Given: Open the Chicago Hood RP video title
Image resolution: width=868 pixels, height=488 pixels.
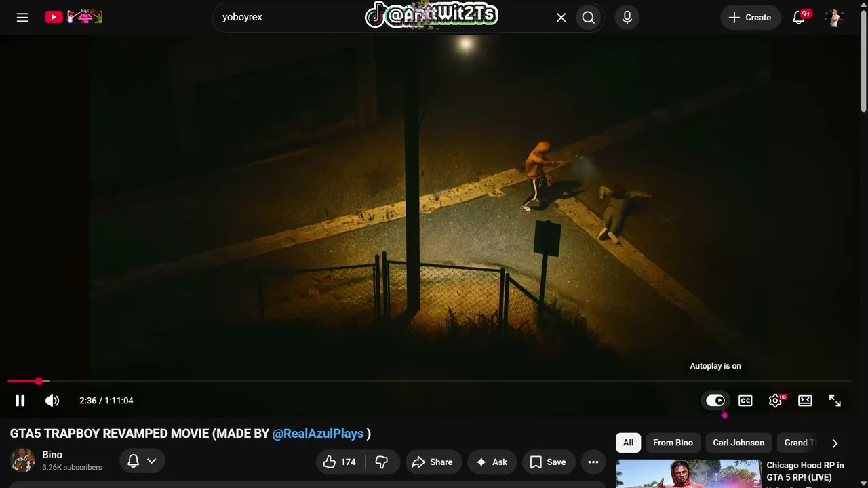Looking at the screenshot, I should click(806, 471).
